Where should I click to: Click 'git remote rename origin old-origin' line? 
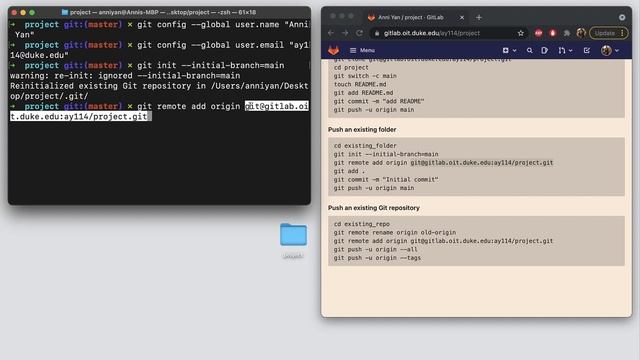395,232
